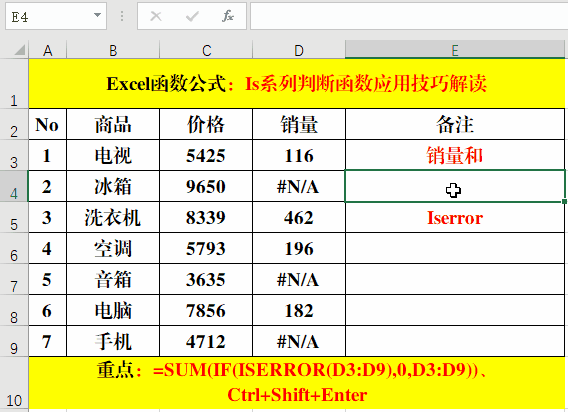Click the Name Box showing E4
The image size is (568, 412).
[56, 16]
